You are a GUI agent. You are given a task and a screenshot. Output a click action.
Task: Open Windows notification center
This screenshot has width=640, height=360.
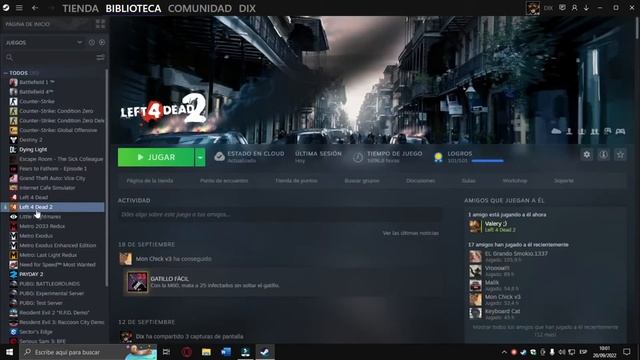(x=627, y=352)
